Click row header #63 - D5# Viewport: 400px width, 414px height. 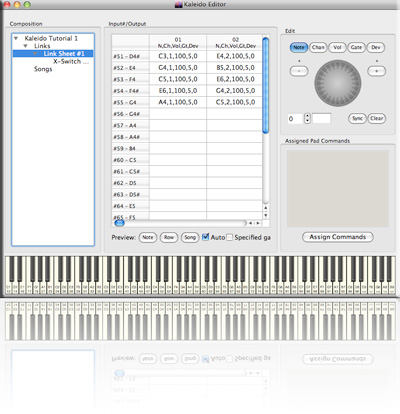coord(130,194)
